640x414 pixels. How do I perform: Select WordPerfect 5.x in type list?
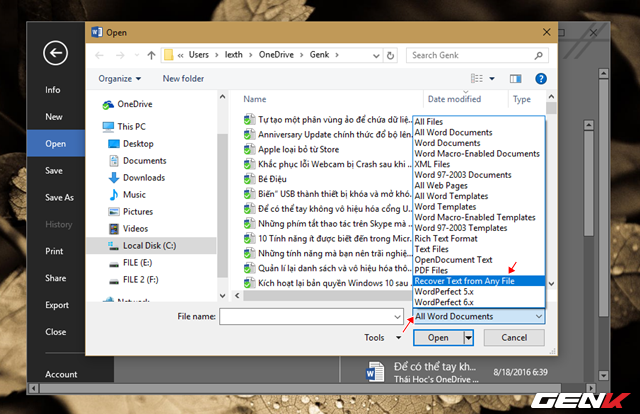[x=479, y=292]
